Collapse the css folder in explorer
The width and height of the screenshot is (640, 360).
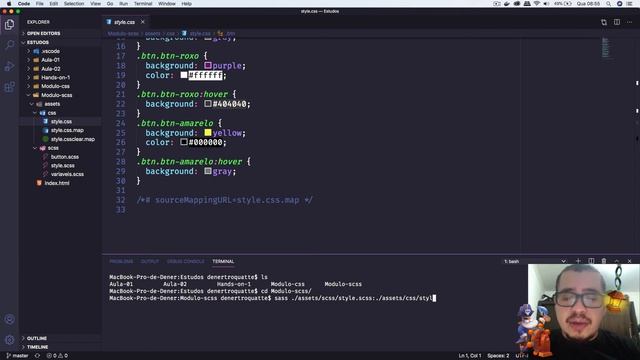51,113
